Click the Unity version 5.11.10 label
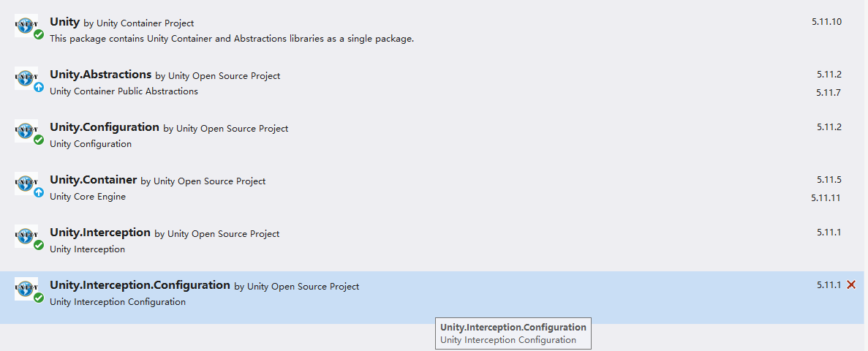The width and height of the screenshot is (868, 351). tap(826, 22)
